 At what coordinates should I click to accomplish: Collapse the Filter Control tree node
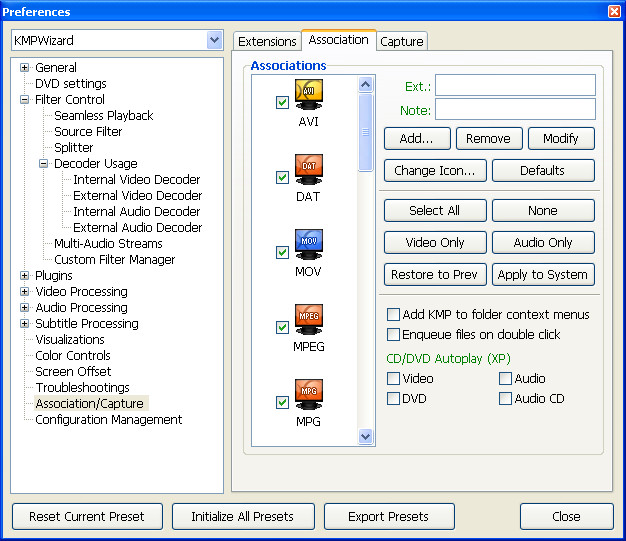point(24,99)
